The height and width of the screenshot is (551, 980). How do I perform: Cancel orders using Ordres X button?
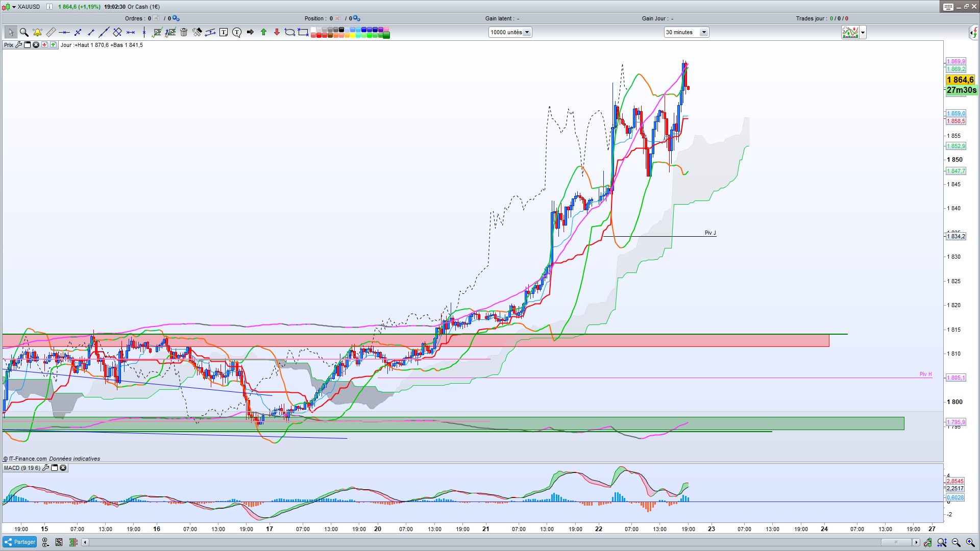click(156, 18)
